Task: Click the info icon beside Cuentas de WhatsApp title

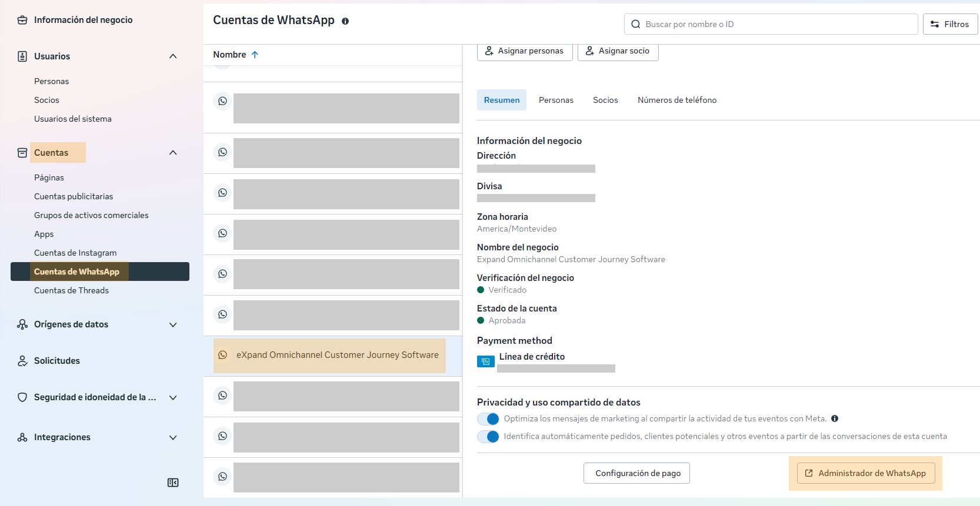Action: [345, 21]
